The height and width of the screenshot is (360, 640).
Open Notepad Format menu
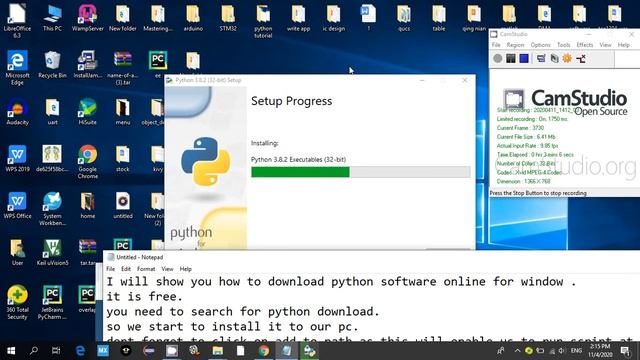[x=146, y=269]
